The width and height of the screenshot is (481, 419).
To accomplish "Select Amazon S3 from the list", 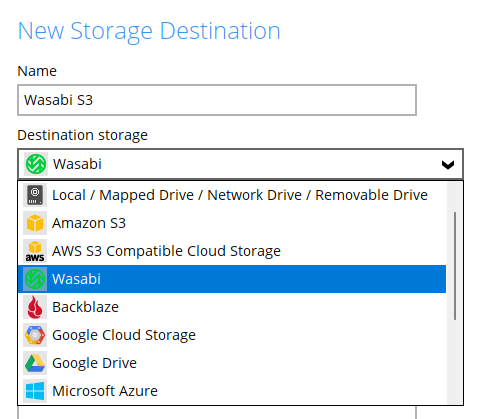I will click(232, 223).
